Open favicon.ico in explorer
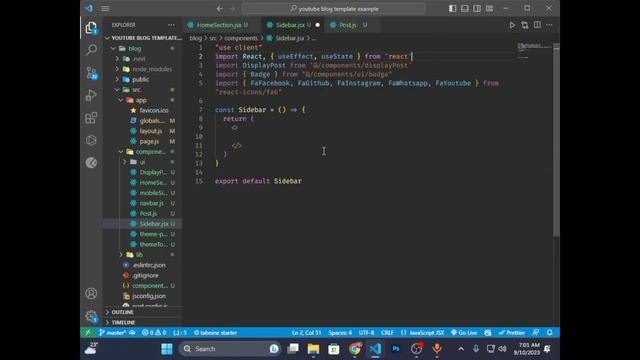 tap(153, 110)
